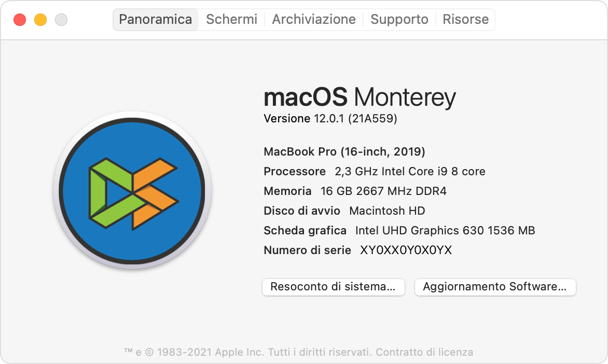Launch Aggiornamento Software
The width and height of the screenshot is (608, 364).
(x=495, y=287)
